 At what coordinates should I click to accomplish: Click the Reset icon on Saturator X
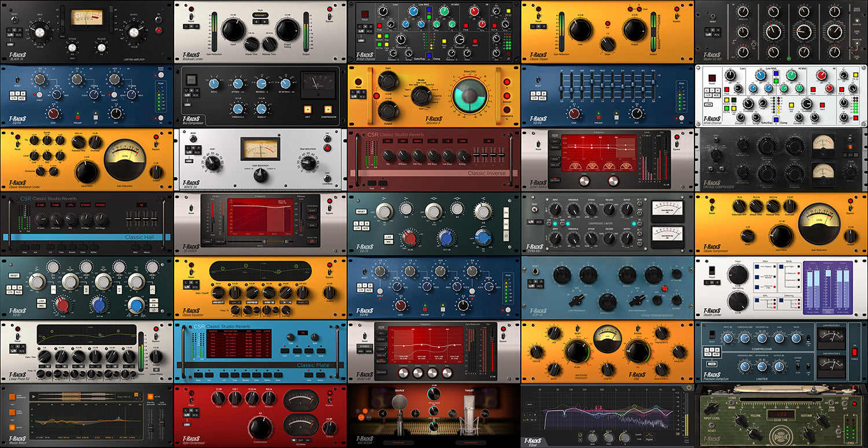(358, 82)
